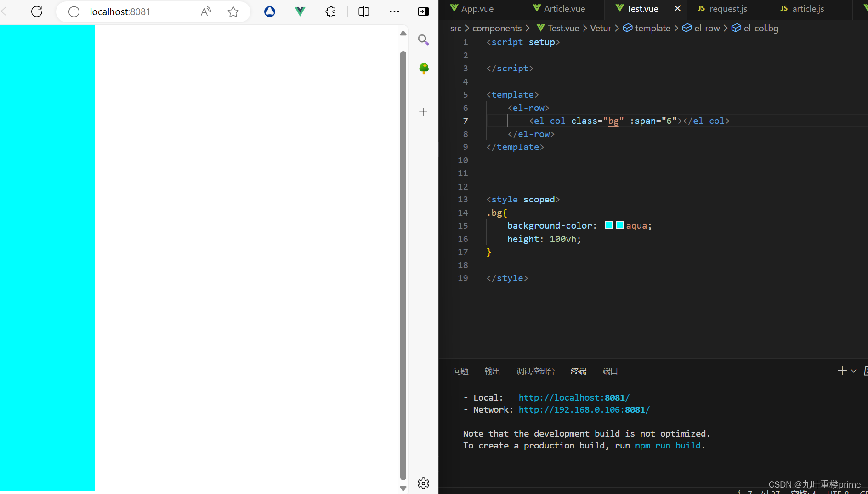Click the aqua column in webpage
Image resolution: width=868 pixels, height=494 pixels.
tap(47, 258)
